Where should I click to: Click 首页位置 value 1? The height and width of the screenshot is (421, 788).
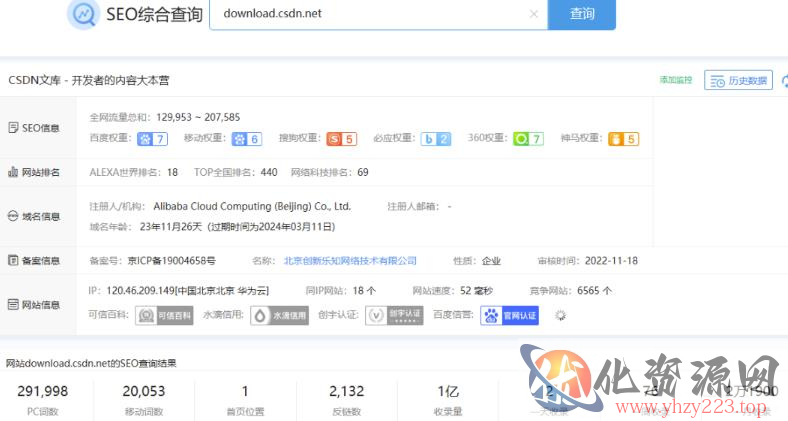point(245,391)
